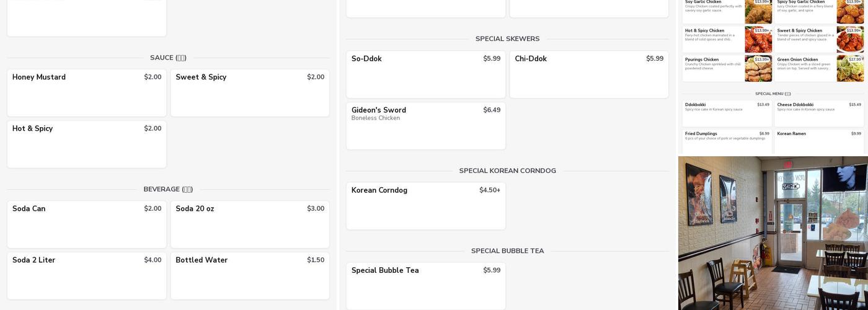Open Cheese Ddokbokki in the small menu
This screenshot has width=868, height=310.
[818, 113]
